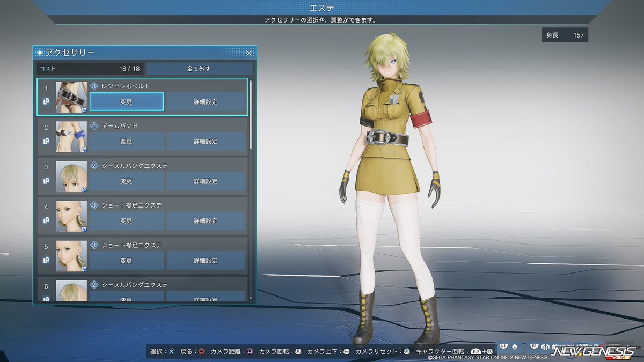Click 変更 for slot 3 シースルバングエクステ
This screenshot has width=644, height=362.
point(126,181)
